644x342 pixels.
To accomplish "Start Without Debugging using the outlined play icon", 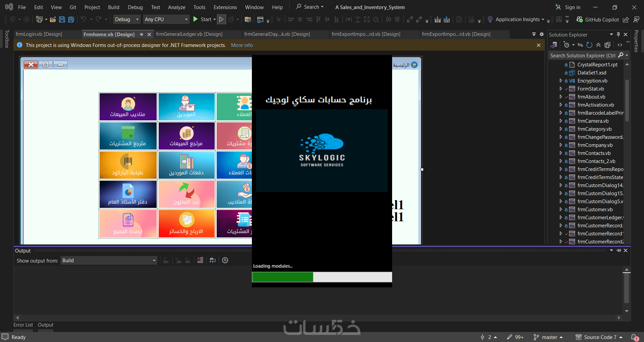I will (x=221, y=19).
